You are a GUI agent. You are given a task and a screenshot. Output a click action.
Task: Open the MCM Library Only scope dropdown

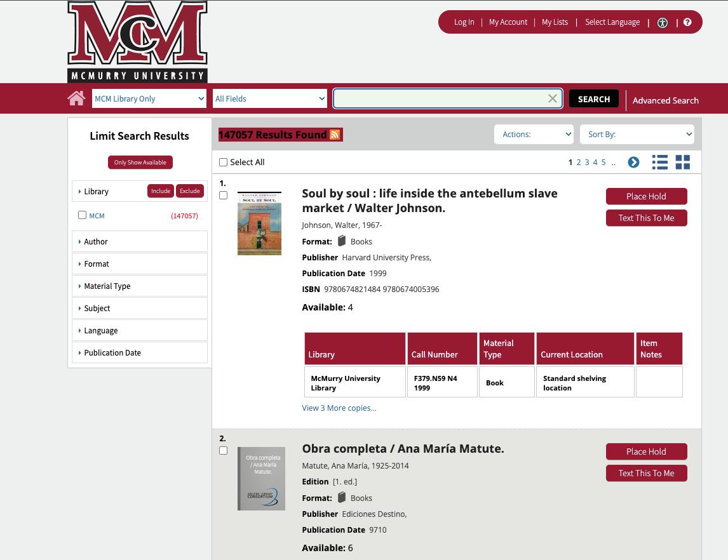[x=149, y=98]
